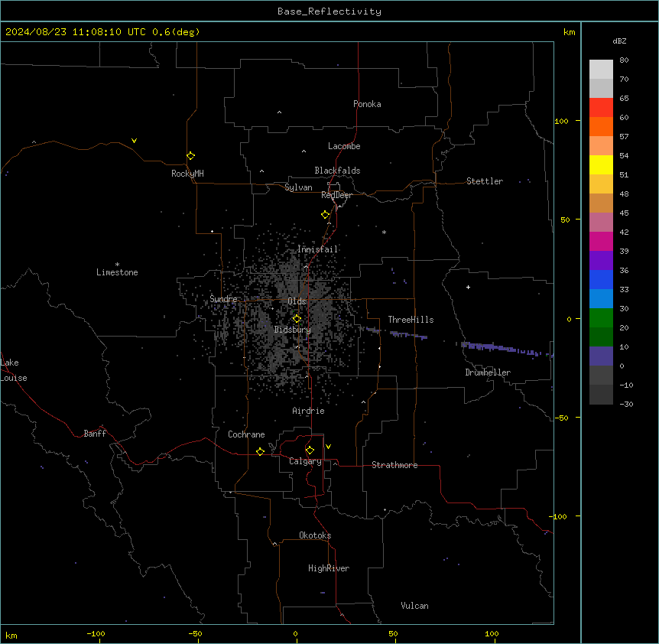This screenshot has width=659, height=644.
Task: Click the Ponoka city label
Action: click(x=367, y=104)
